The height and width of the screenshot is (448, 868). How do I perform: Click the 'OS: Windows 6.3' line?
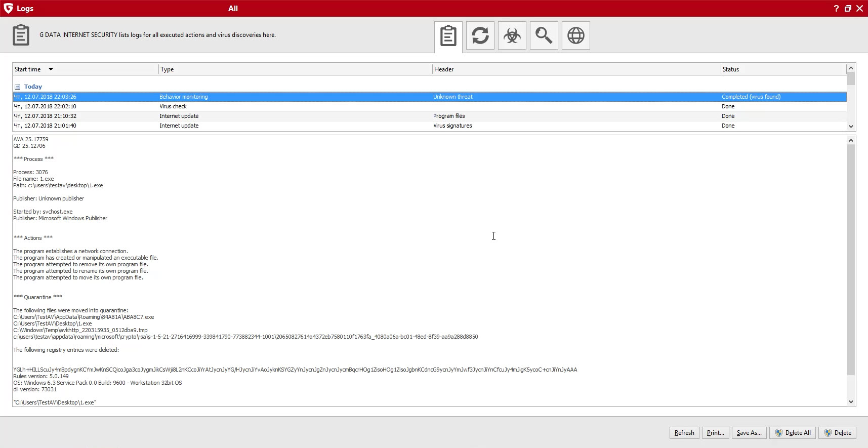(98, 383)
